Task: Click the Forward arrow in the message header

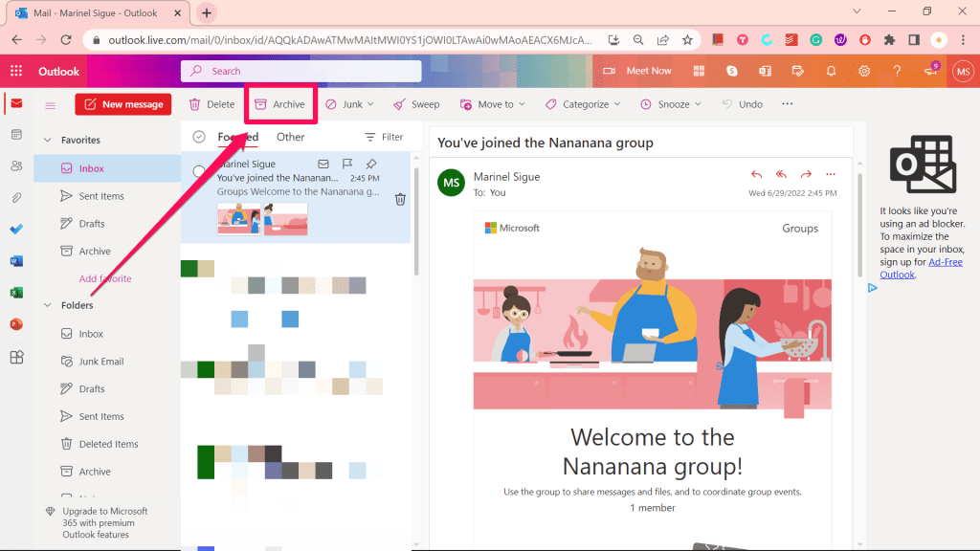Action: [x=806, y=174]
